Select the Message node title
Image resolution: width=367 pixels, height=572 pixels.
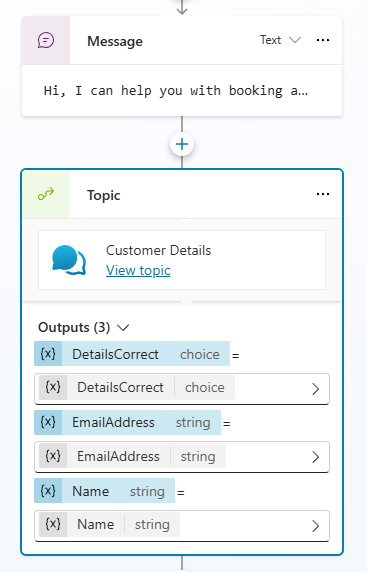pyautogui.click(x=115, y=41)
